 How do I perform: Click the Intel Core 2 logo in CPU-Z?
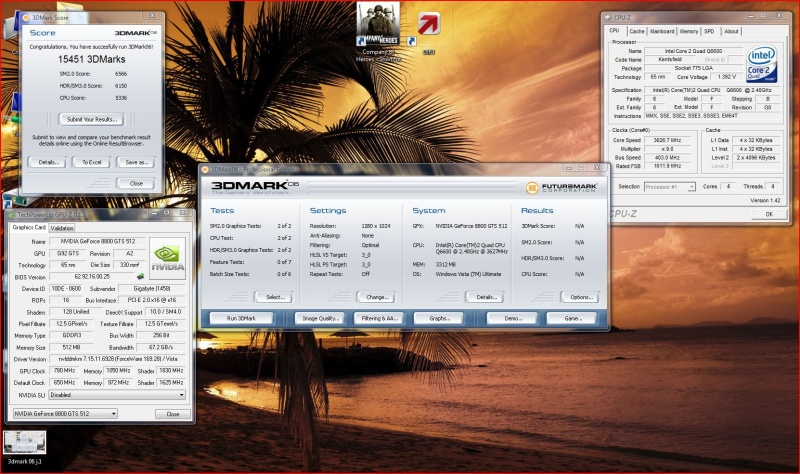761,65
